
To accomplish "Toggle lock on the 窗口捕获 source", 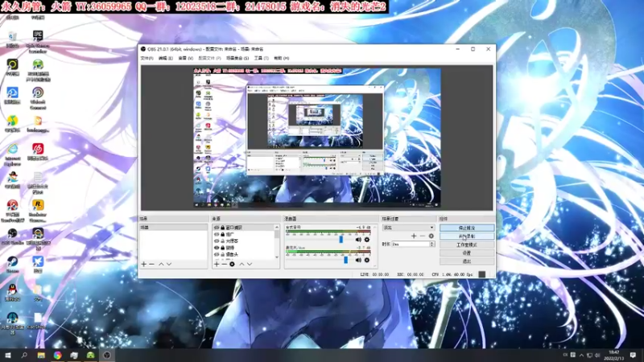I will click(x=223, y=228).
